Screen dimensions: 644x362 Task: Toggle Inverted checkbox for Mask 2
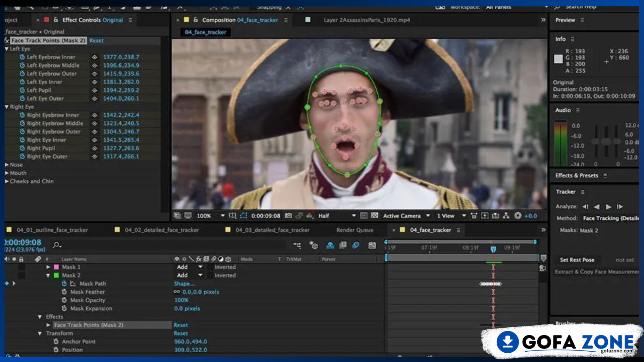[x=210, y=276]
